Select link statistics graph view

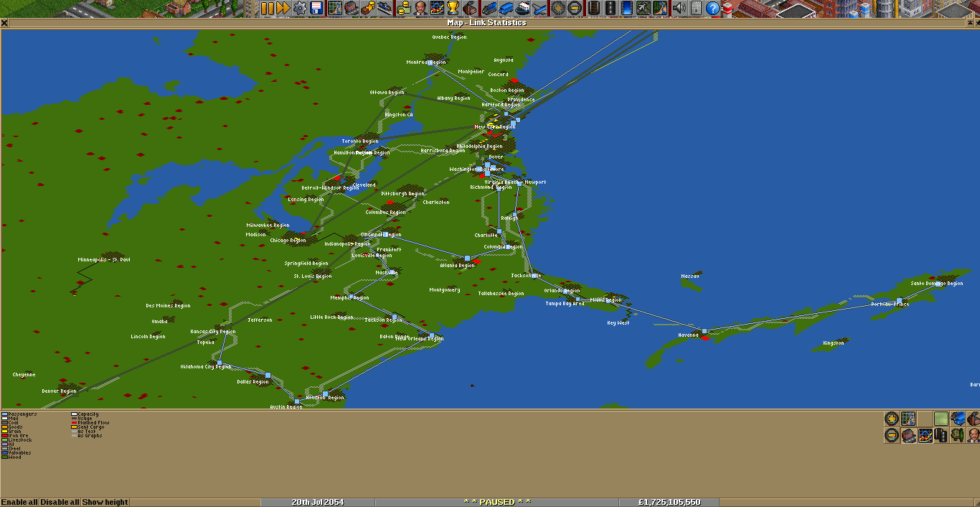point(925,435)
